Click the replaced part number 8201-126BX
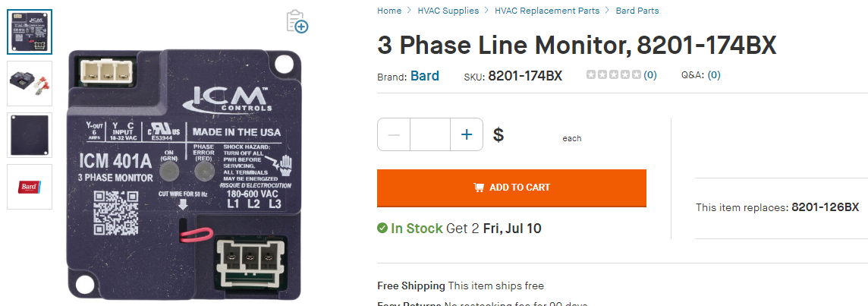This screenshot has height=306, width=868. point(825,207)
